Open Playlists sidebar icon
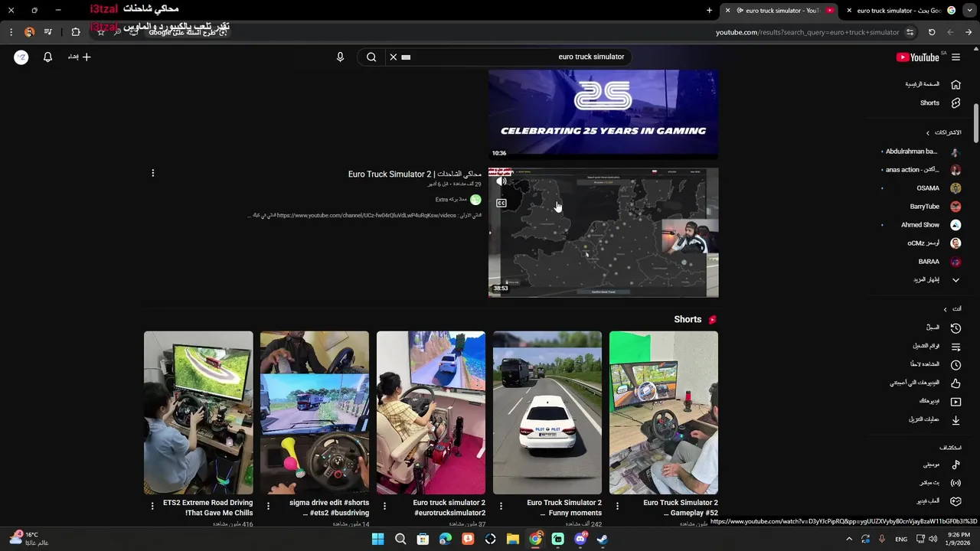980x551 pixels. (x=955, y=347)
